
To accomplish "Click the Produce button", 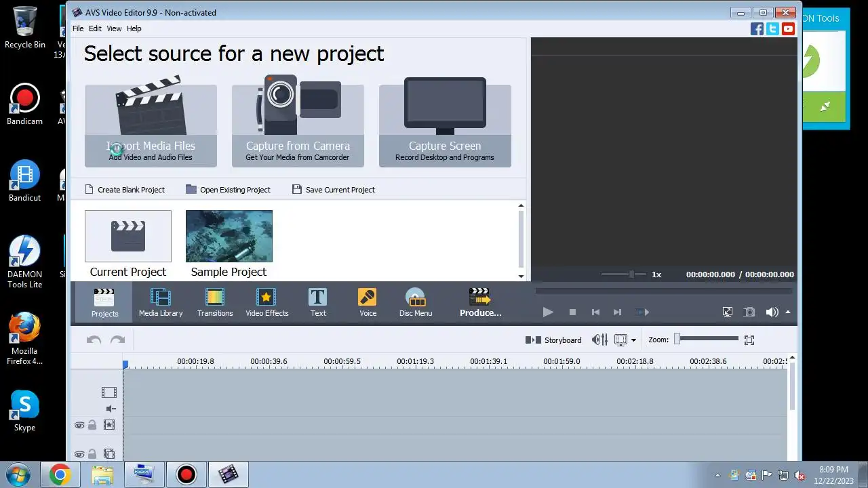I will click(480, 302).
